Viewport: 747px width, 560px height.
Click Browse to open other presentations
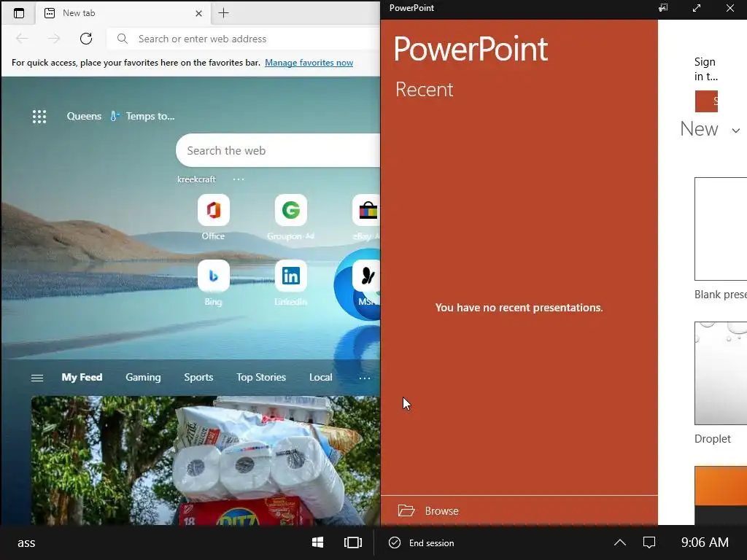pos(441,511)
